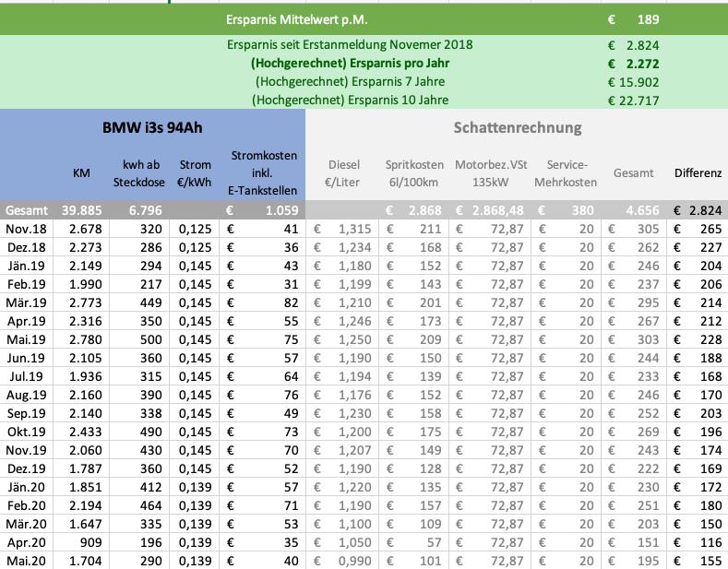Click the mean savings value 189

click(648, 19)
